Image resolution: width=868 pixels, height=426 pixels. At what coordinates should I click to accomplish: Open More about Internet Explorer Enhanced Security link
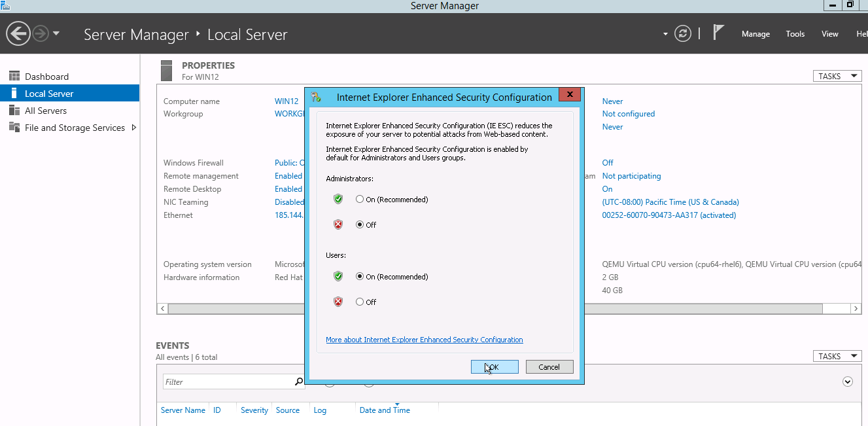point(425,340)
